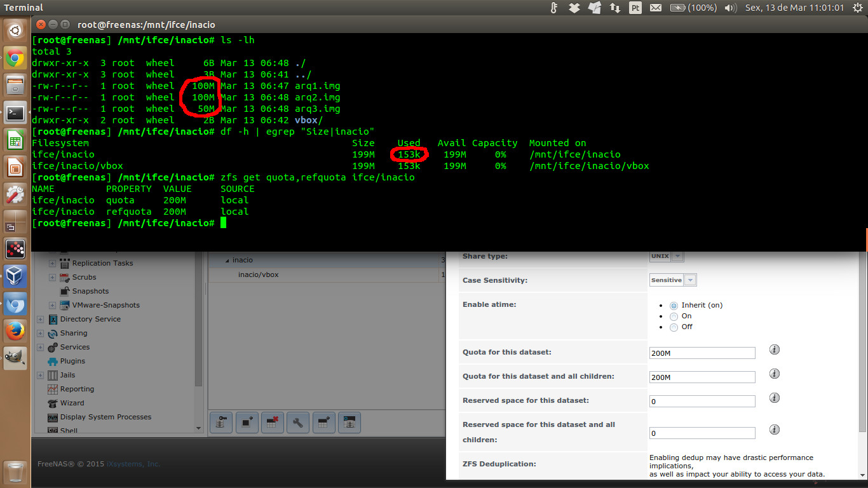Expand Jails tree node
The image size is (868, 488).
pos(41,375)
